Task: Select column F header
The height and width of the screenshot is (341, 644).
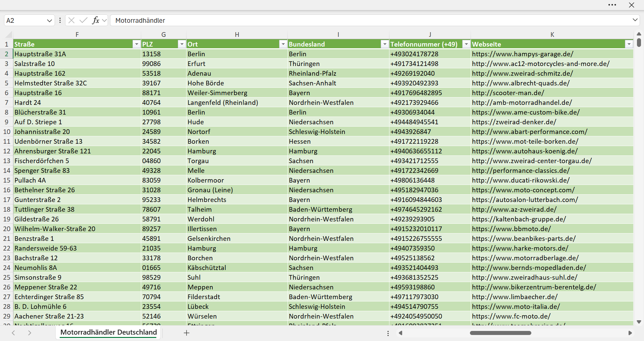Action: 77,35
